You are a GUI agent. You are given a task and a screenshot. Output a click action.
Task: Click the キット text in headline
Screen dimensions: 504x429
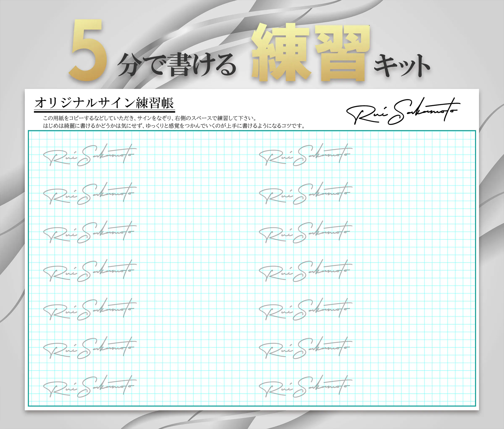pos(402,66)
